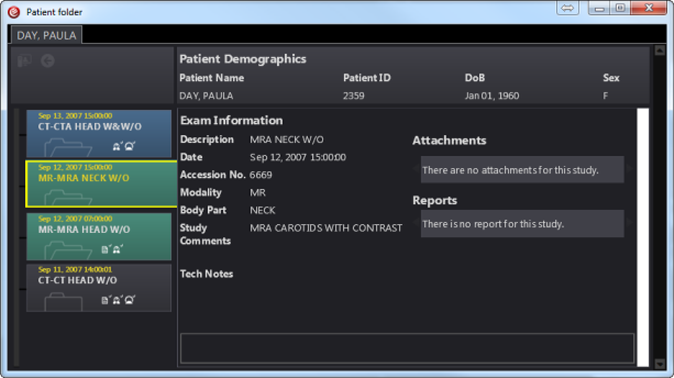
Task: Click the no attachments message box
Action: (x=522, y=170)
